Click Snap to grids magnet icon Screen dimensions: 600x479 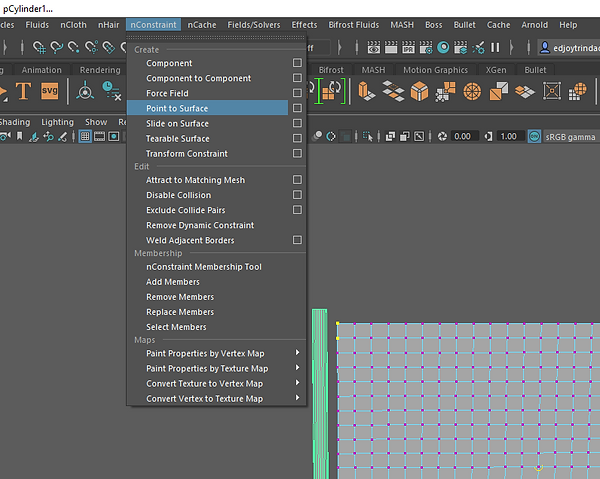coord(39,47)
